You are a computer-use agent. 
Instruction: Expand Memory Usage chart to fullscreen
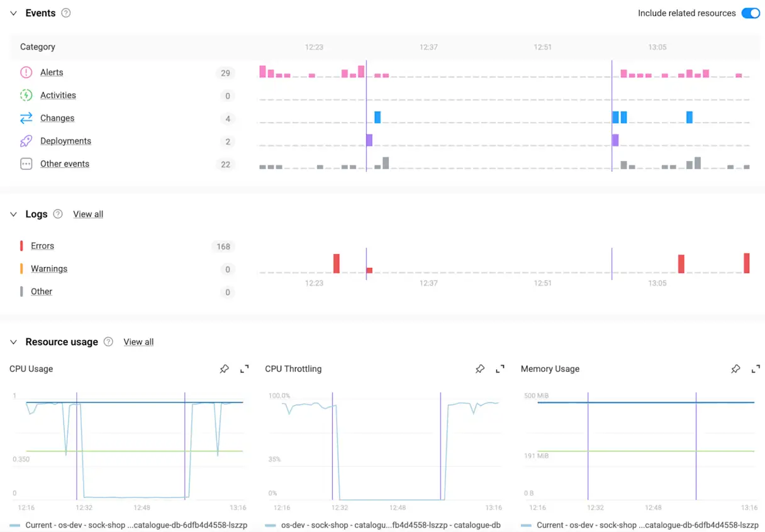coord(756,369)
